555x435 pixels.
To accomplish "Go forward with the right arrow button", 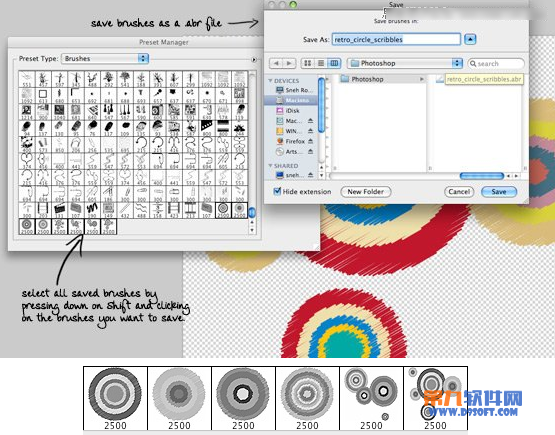I will 289,63.
